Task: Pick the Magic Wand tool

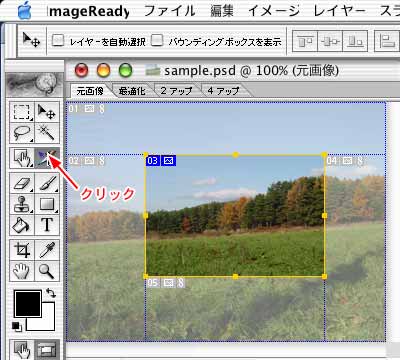Action: coord(47,133)
